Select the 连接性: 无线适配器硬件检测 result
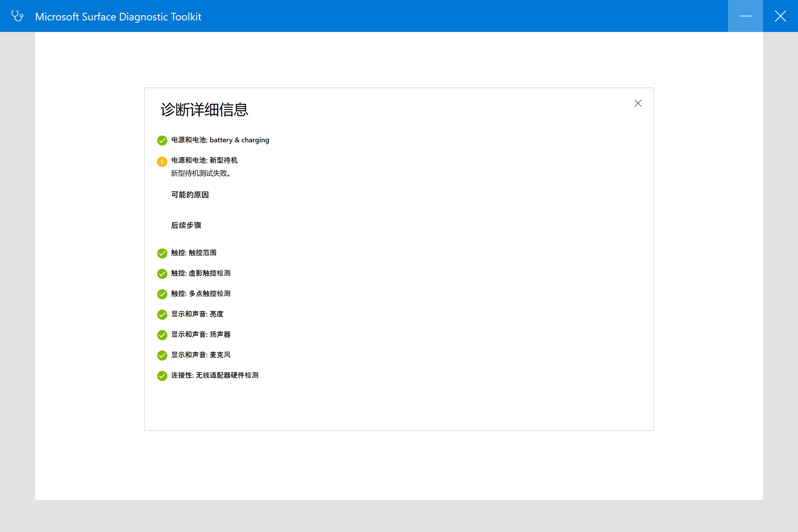The image size is (798, 532). pyautogui.click(x=215, y=375)
